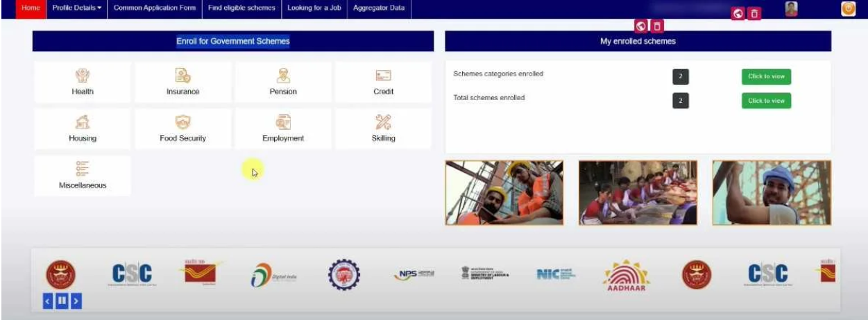This screenshot has width=868, height=320.
Task: Open the Pension schemes category
Action: tap(283, 82)
